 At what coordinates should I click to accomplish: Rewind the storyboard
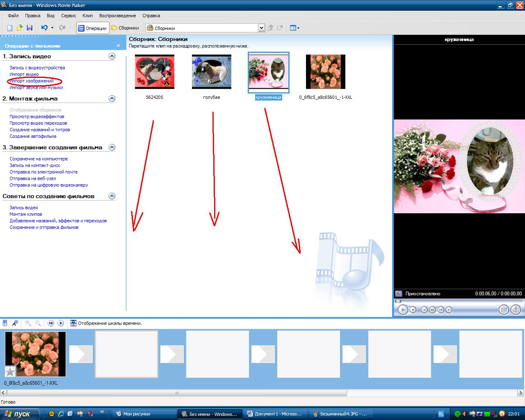(51, 323)
